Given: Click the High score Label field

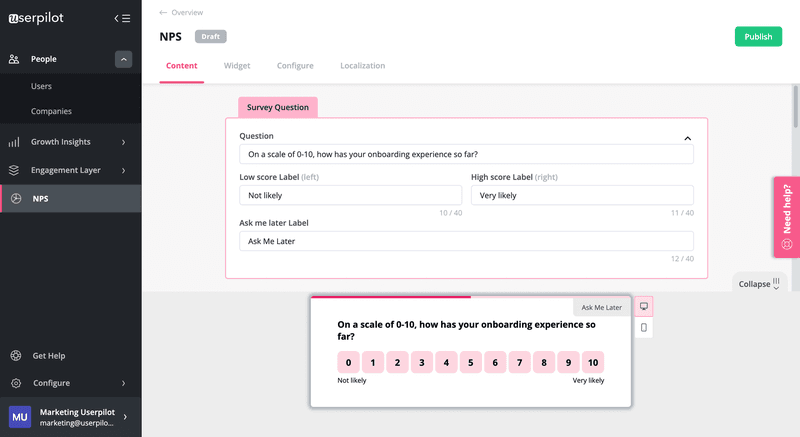Looking at the screenshot, I should 582,195.
